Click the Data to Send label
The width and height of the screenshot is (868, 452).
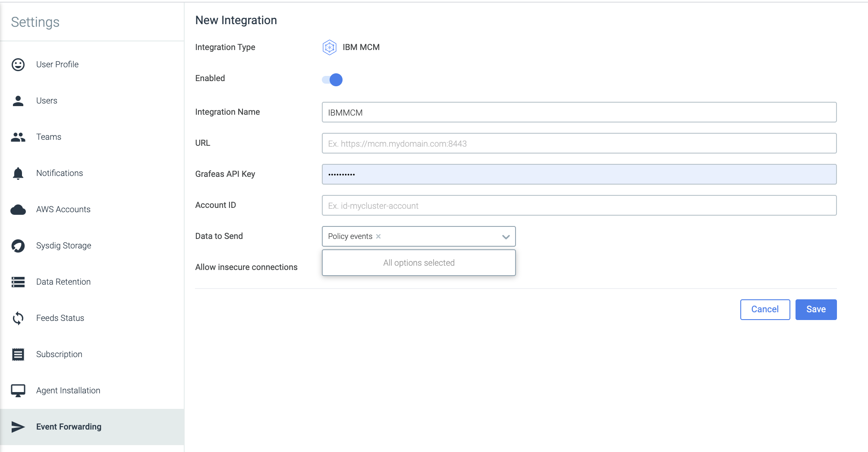(x=219, y=236)
